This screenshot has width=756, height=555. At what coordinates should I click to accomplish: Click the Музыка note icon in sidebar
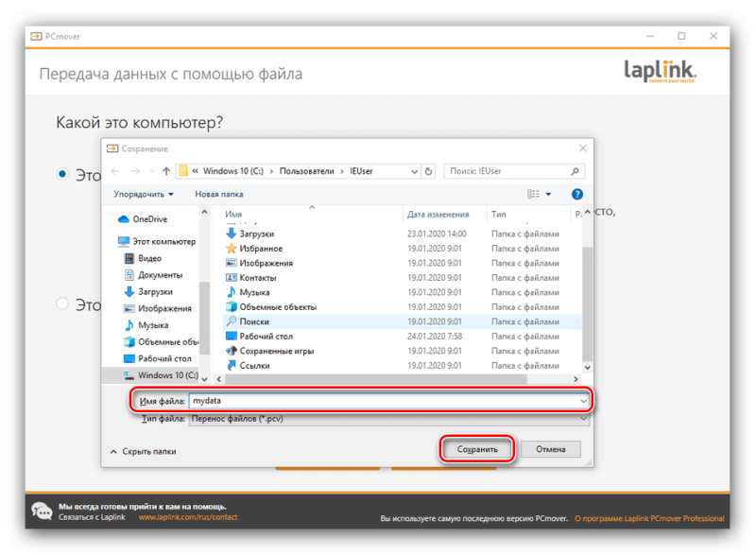[129, 325]
